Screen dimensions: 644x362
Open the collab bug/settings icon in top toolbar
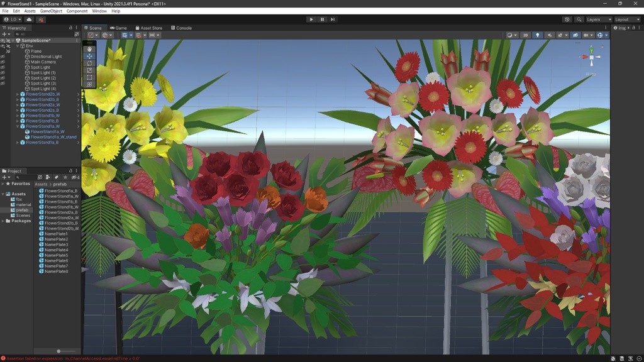[x=41, y=19]
